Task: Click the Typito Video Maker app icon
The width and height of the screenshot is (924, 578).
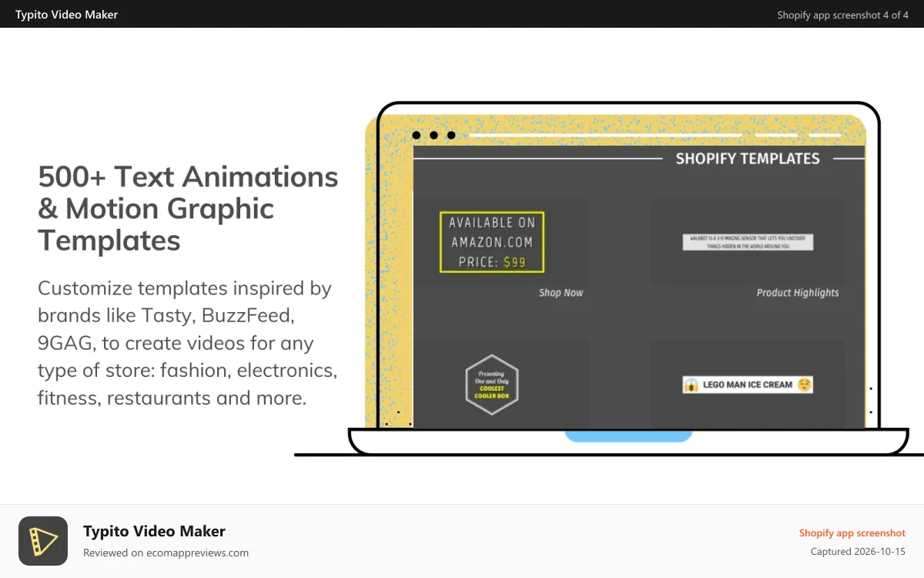Action: click(43, 541)
